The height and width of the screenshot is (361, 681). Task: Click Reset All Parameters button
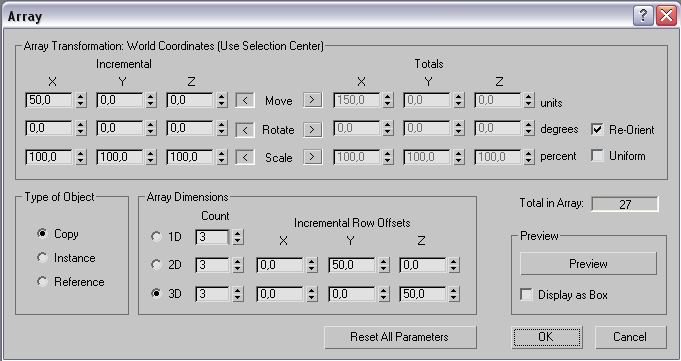[400, 337]
